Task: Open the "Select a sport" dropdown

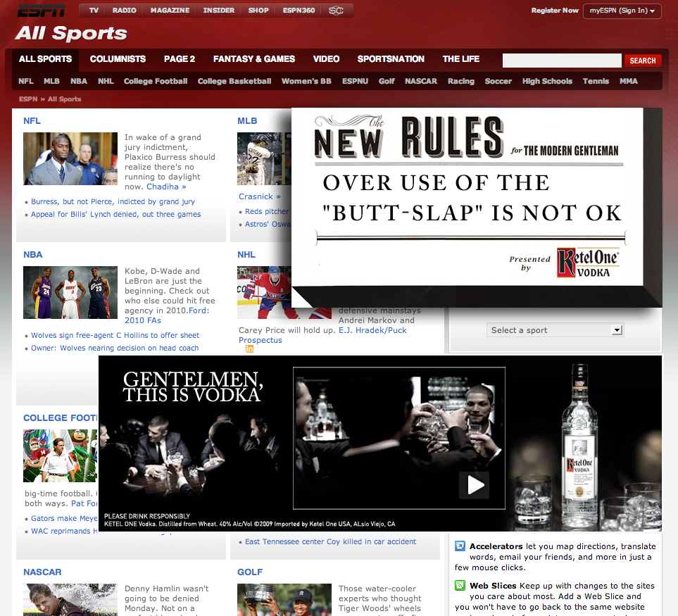Action: (555, 329)
